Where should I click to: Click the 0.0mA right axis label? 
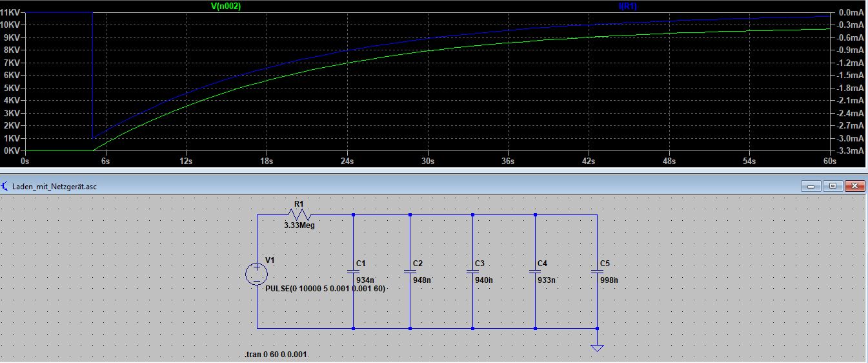(851, 12)
